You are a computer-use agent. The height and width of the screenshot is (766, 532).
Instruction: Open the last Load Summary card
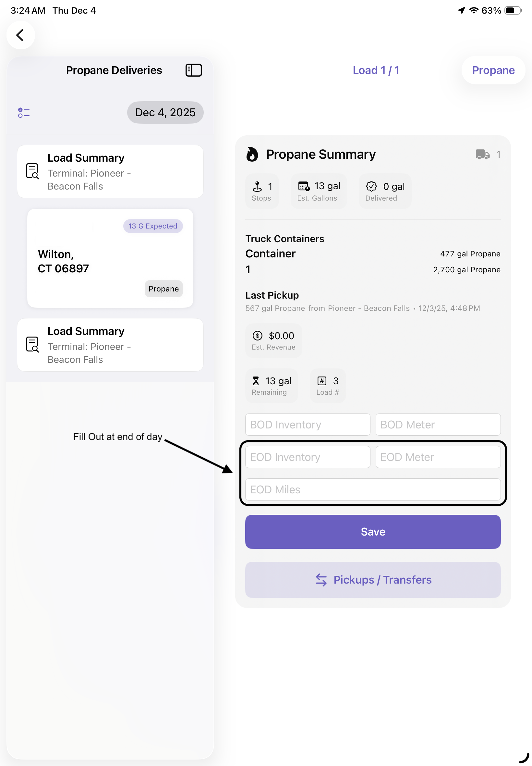point(110,345)
